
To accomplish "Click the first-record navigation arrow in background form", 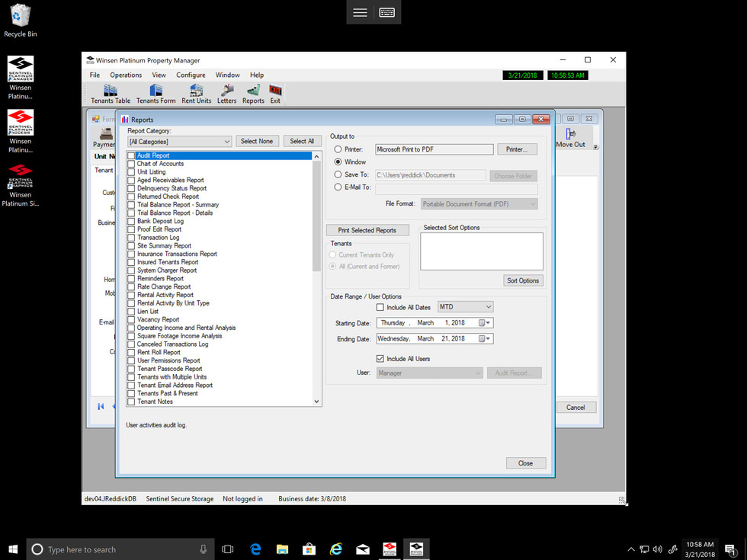I will [x=101, y=406].
